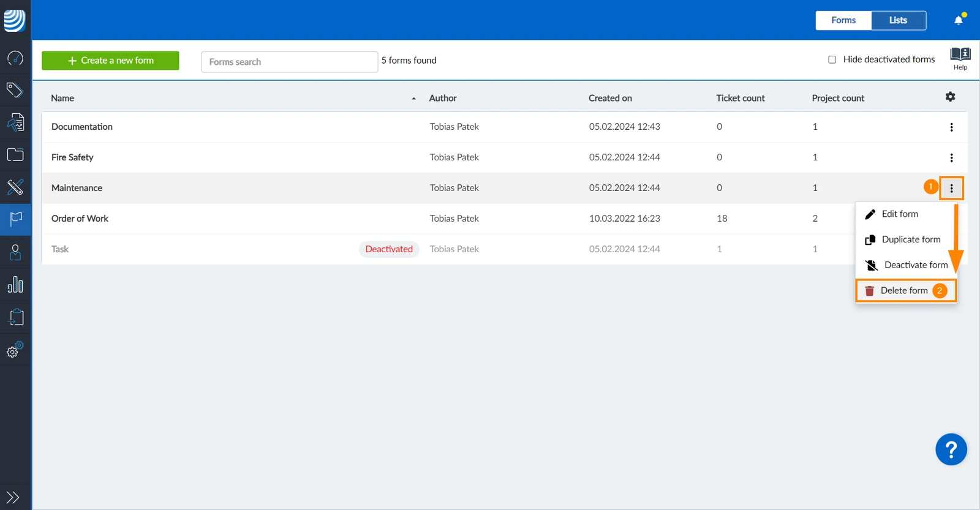980x510 pixels.
Task: Open the bar chart statistics icon
Action: 15,285
